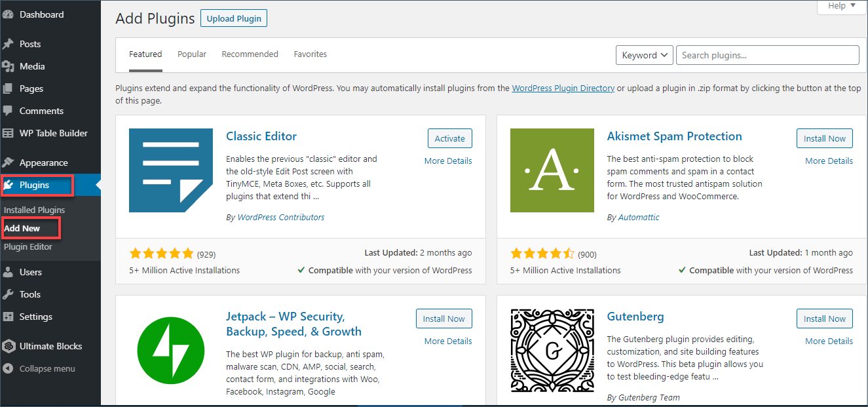Click the Jetpack plugin logo thumbnail
Image resolution: width=868 pixels, height=407 pixels.
[171, 350]
